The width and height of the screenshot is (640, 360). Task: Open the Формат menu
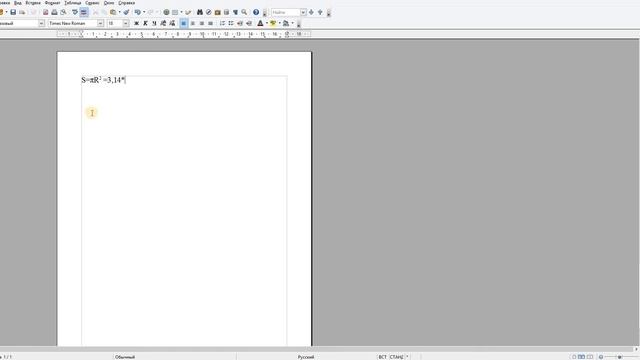click(52, 3)
